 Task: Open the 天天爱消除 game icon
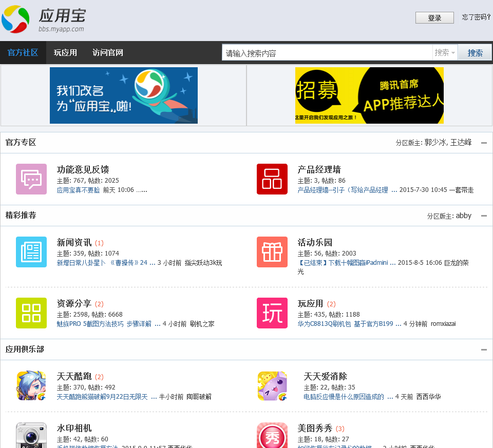(272, 386)
